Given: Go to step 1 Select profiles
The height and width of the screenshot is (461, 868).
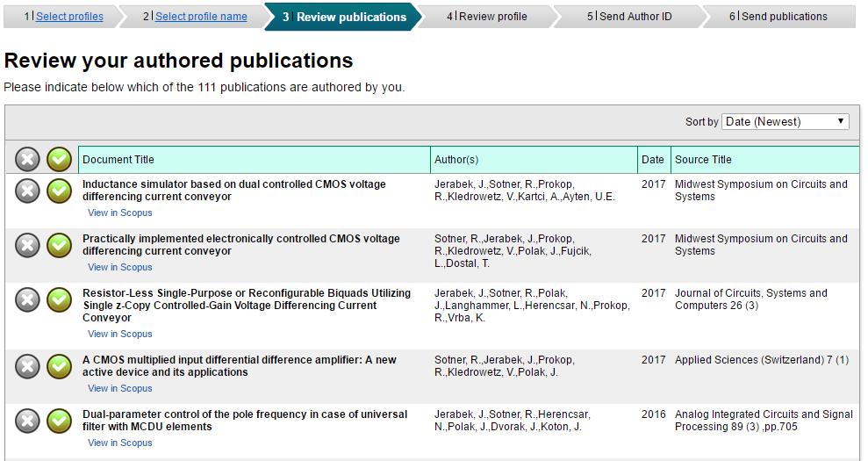Looking at the screenshot, I should coord(69,17).
